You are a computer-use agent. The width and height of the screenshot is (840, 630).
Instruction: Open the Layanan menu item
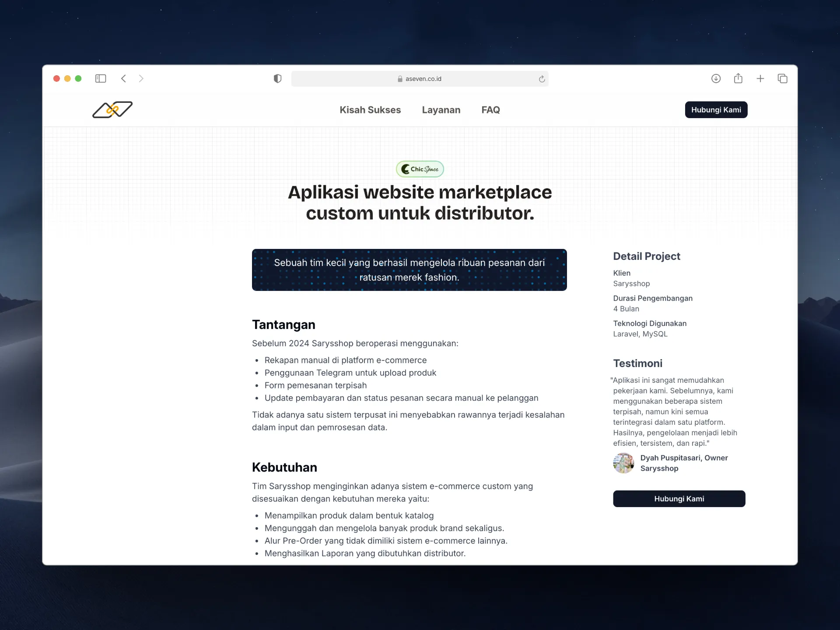tap(441, 110)
